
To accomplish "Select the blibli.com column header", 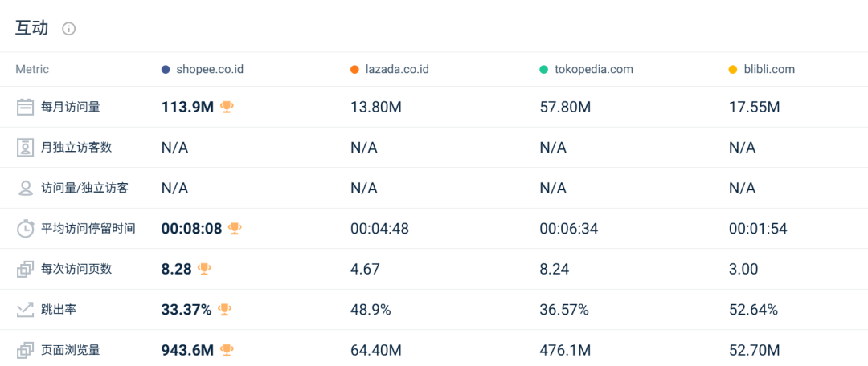I will click(768, 70).
